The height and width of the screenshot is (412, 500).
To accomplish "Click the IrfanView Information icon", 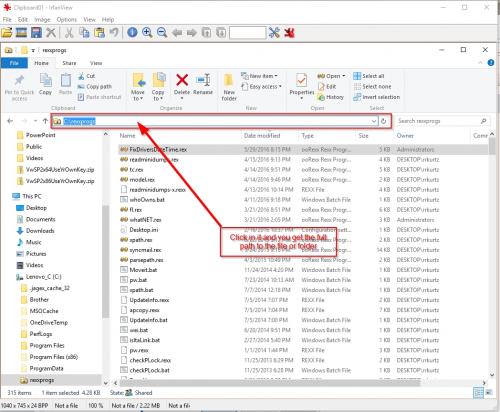I will click(132, 32).
